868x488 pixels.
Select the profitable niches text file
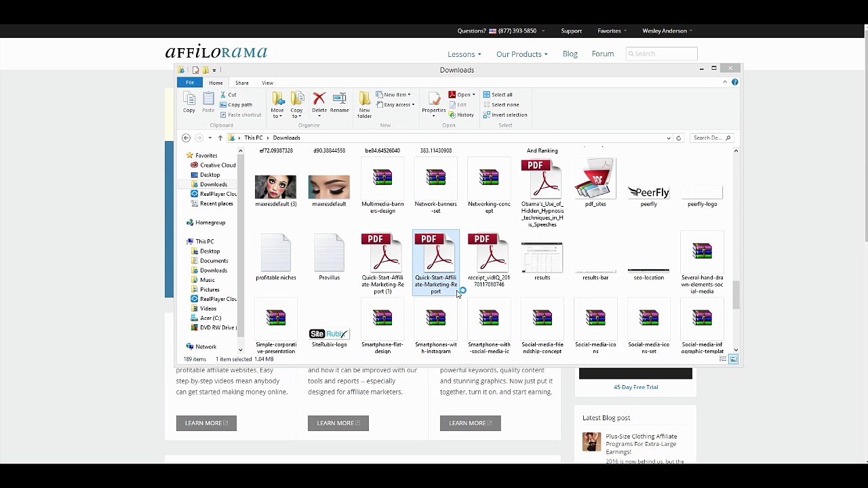[276, 257]
